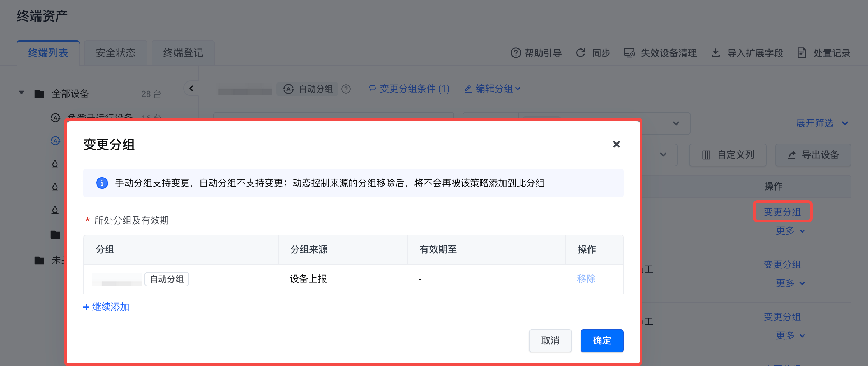Viewport: 868px width, 366px height.
Task: Open the dropdown chevron beside 自定义列
Action: click(x=663, y=155)
